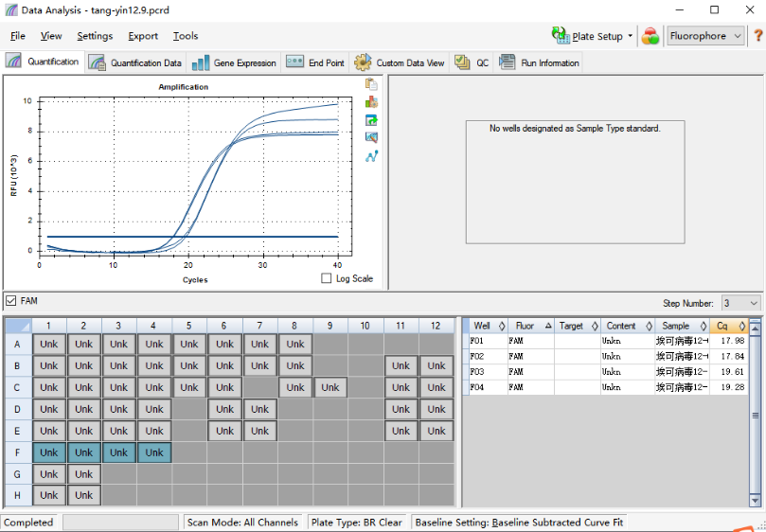Click the chart display options icon
This screenshot has height=532, width=766.
pyautogui.click(x=371, y=138)
